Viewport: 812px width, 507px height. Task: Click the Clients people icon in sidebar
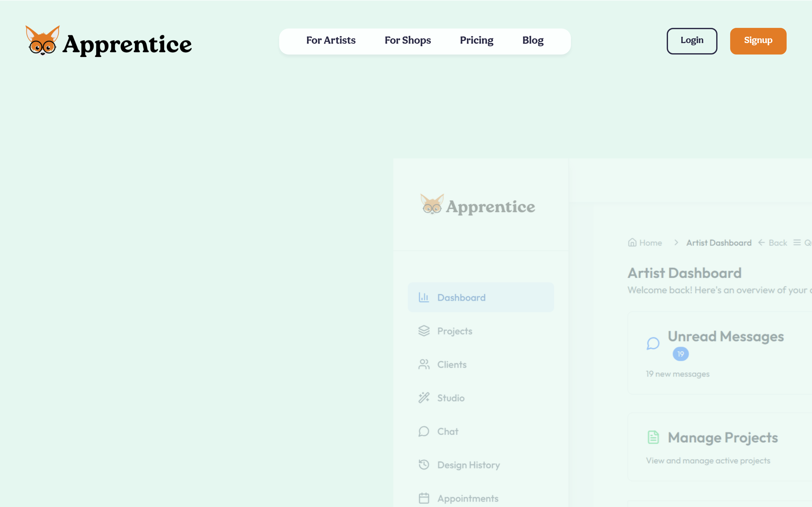coord(424,364)
